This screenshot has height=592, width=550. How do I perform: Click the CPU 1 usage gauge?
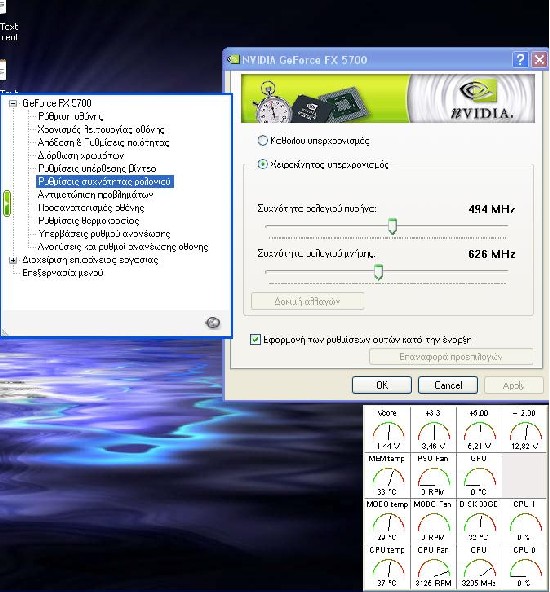(525, 521)
